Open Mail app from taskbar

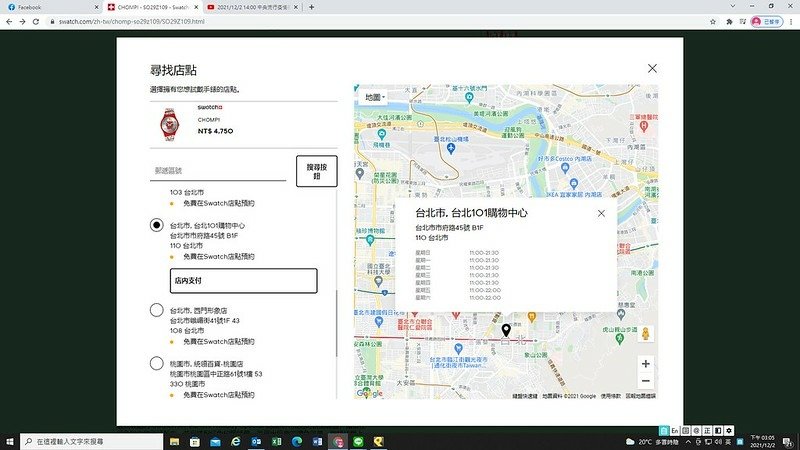point(215,441)
